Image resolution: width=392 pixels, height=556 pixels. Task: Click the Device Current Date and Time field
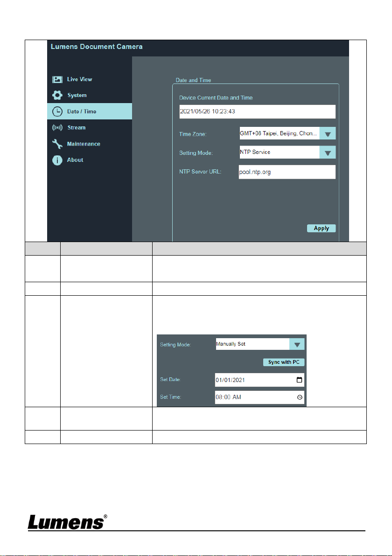[257, 111]
